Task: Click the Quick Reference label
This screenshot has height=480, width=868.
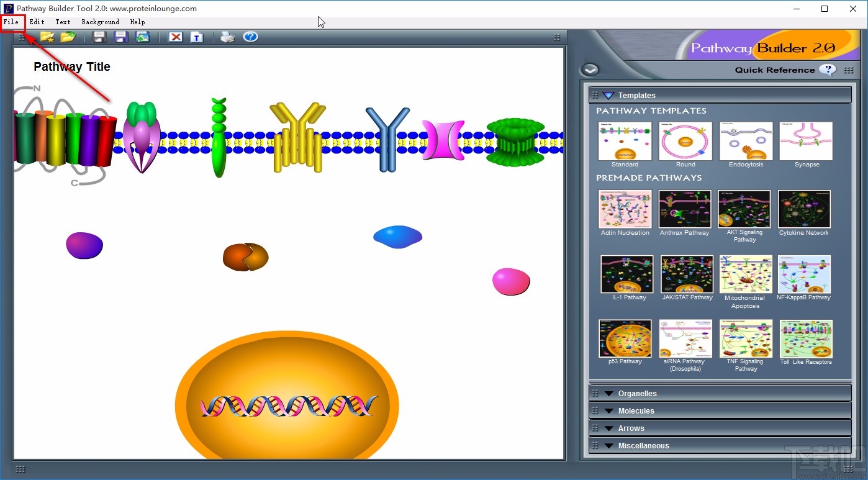Action: 775,70
